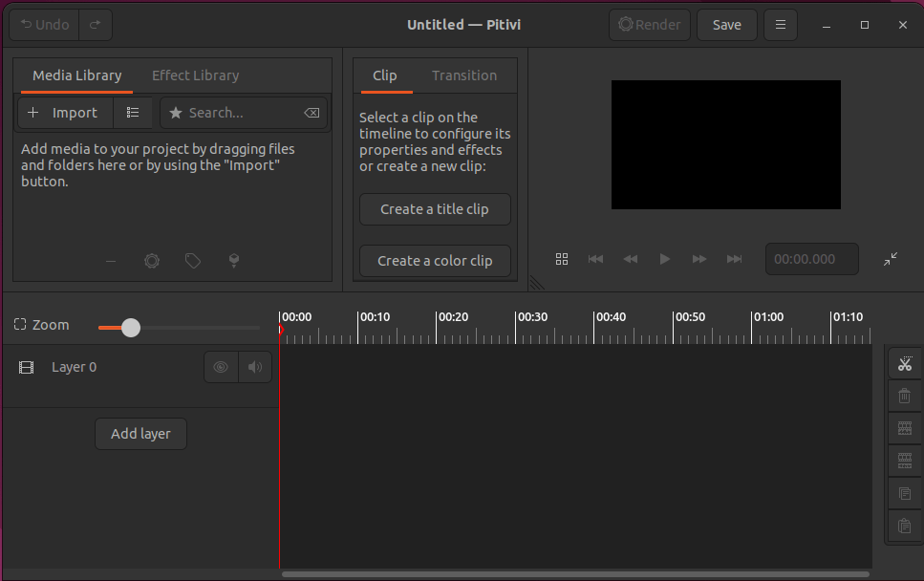The width and height of the screenshot is (924, 581).
Task: Open the Transition tab
Action: point(464,75)
